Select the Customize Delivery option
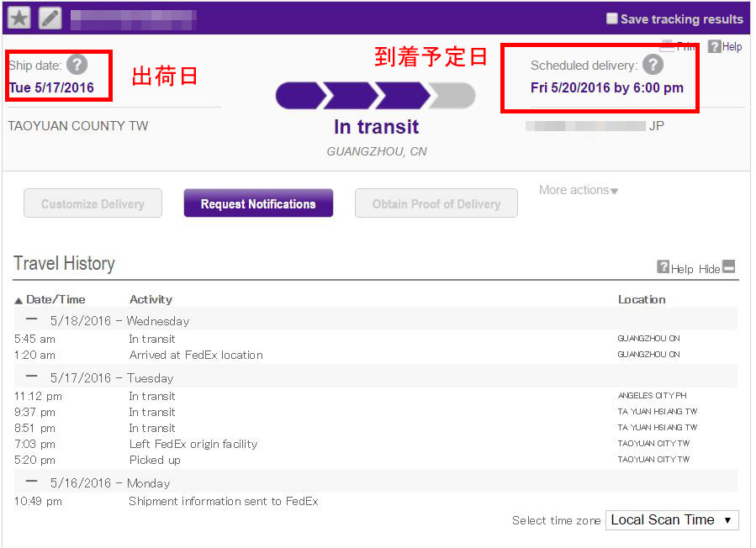 (93, 203)
